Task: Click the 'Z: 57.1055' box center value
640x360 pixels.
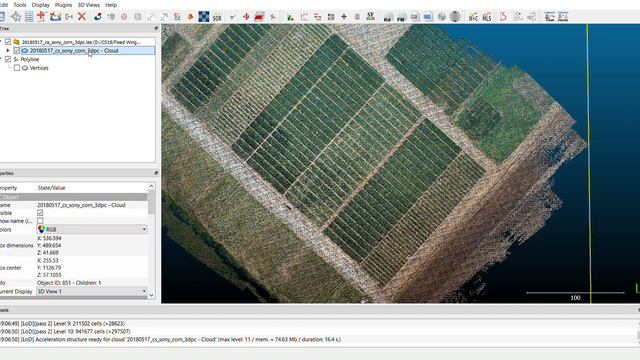Action: pyautogui.click(x=49, y=275)
